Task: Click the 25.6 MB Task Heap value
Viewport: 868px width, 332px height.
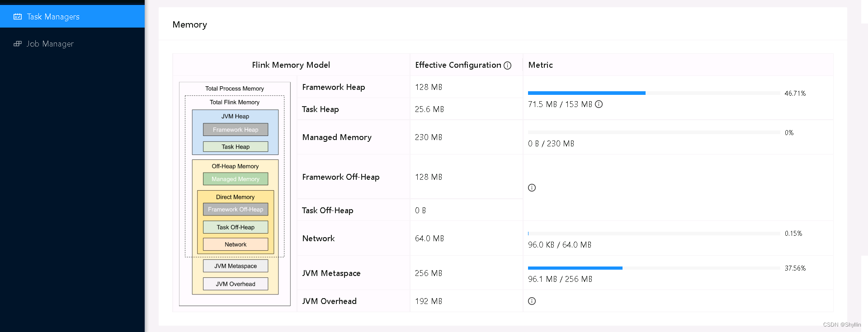Action: pyautogui.click(x=429, y=109)
